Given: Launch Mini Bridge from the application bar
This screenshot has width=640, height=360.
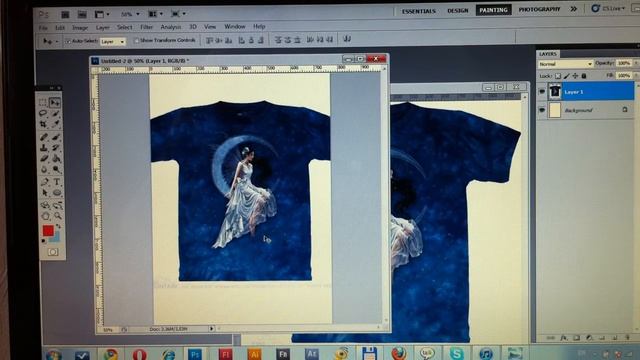Looking at the screenshot, I should [82, 15].
